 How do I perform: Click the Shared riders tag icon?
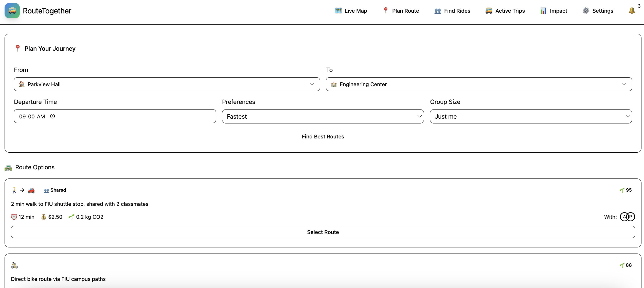47,190
